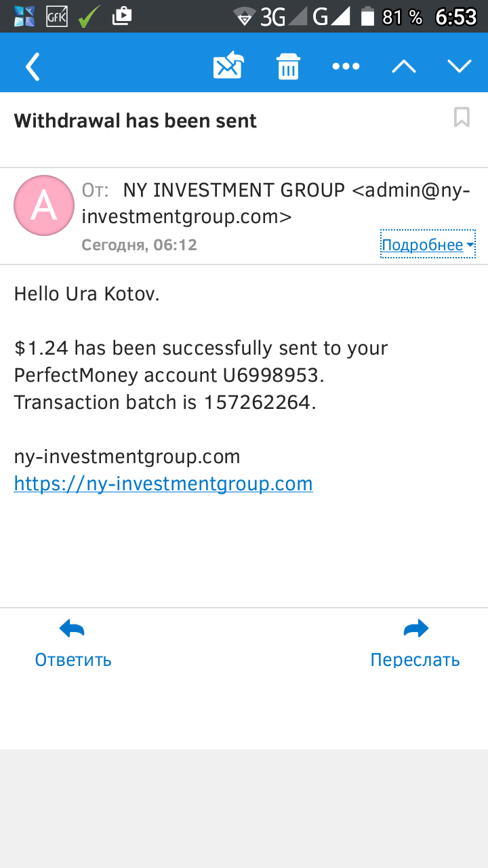Tap the Wi-Fi signal icon in the status bar
This screenshot has width=488, height=868.
point(243,16)
